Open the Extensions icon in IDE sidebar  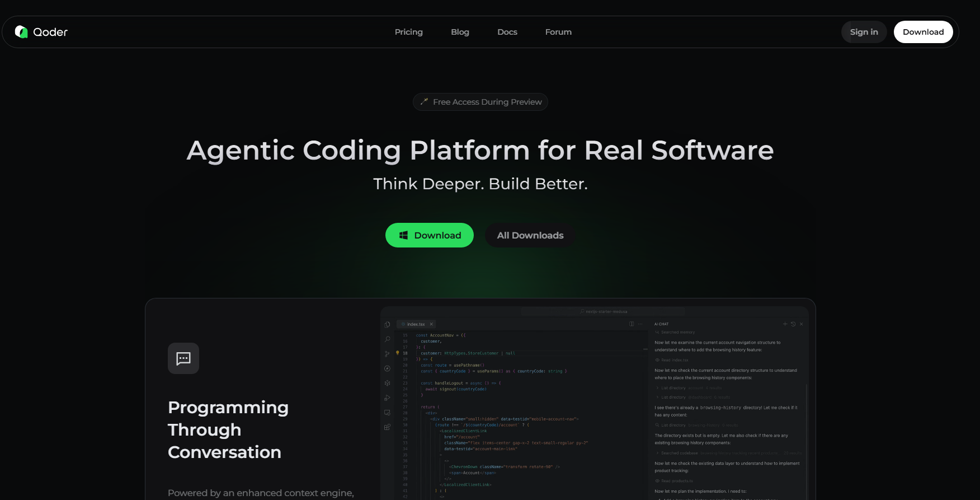pyautogui.click(x=387, y=427)
